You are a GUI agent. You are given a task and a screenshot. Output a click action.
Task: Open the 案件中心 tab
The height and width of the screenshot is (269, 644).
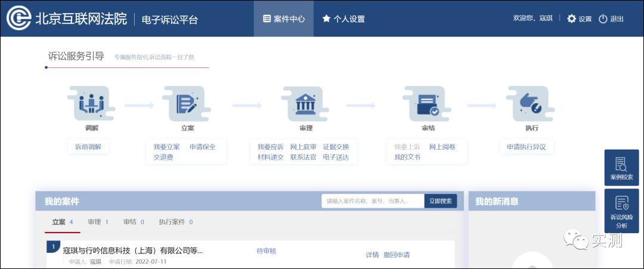(x=284, y=18)
